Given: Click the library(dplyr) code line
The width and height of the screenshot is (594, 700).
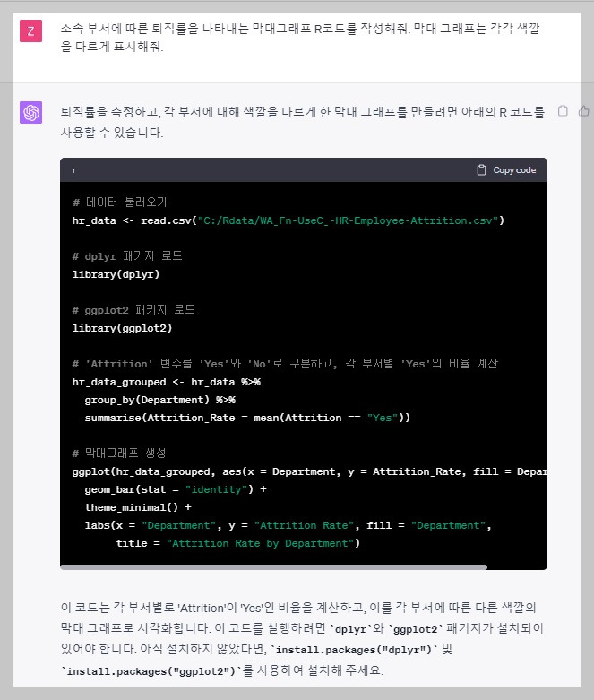Looking at the screenshot, I should tap(116, 274).
